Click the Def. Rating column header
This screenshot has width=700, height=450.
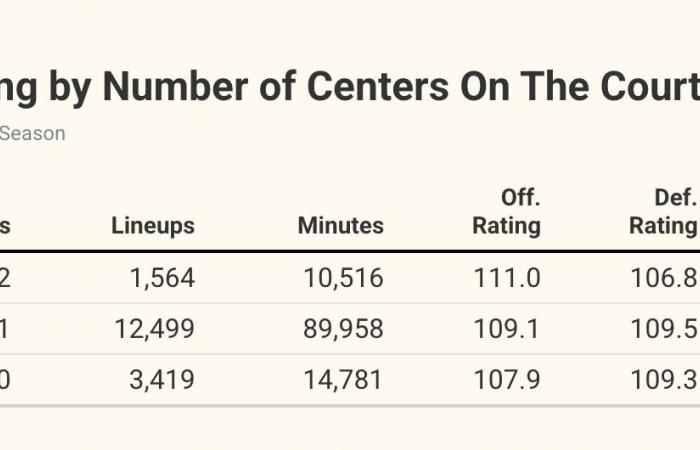[x=663, y=212]
